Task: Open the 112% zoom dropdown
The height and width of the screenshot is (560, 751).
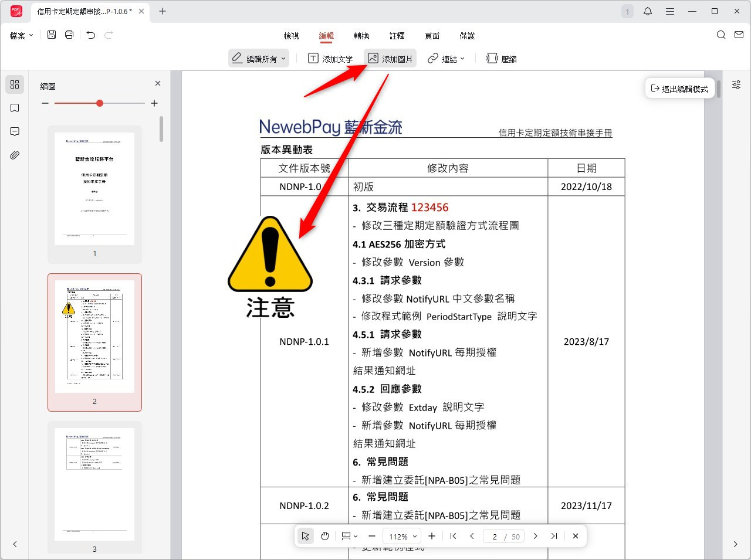Action: 402,536
